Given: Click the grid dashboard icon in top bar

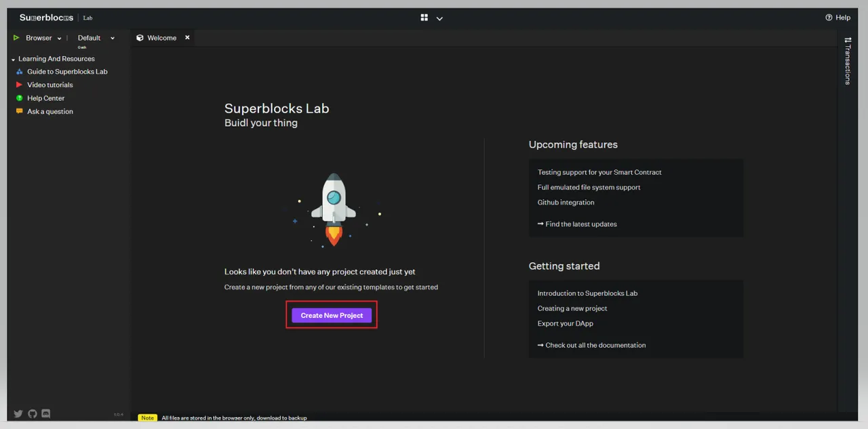Looking at the screenshot, I should [x=425, y=18].
